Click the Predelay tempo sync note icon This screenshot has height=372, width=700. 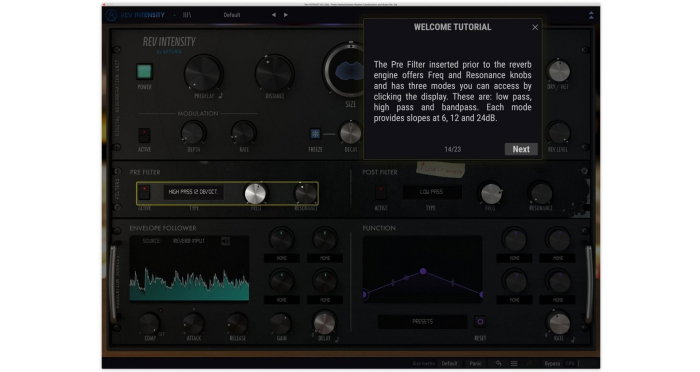click(x=221, y=96)
